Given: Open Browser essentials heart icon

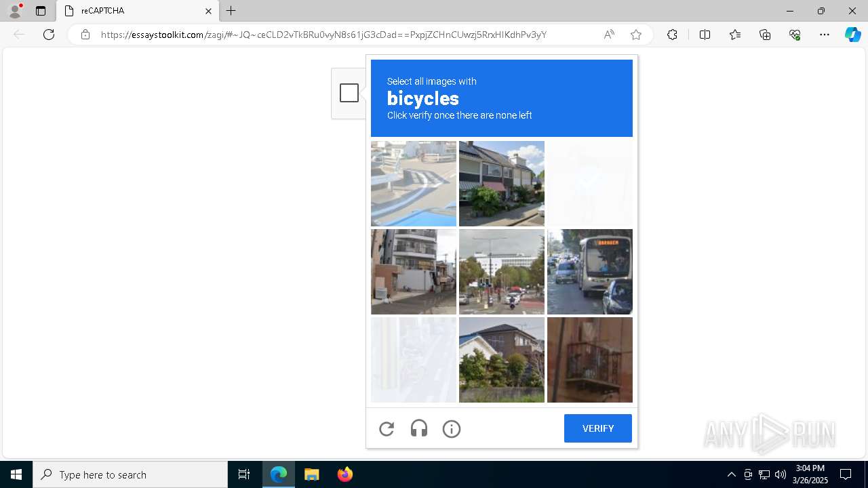Looking at the screenshot, I should click(795, 35).
